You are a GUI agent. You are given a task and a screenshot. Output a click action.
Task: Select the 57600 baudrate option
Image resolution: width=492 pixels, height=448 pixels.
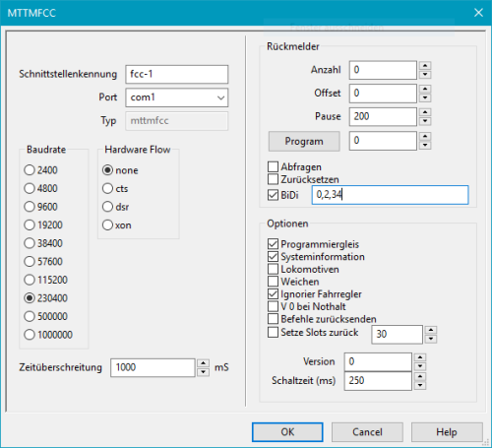(x=43, y=262)
